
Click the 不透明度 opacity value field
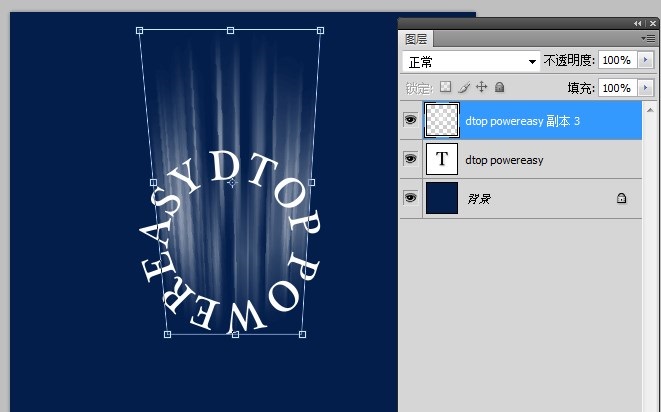coord(616,61)
